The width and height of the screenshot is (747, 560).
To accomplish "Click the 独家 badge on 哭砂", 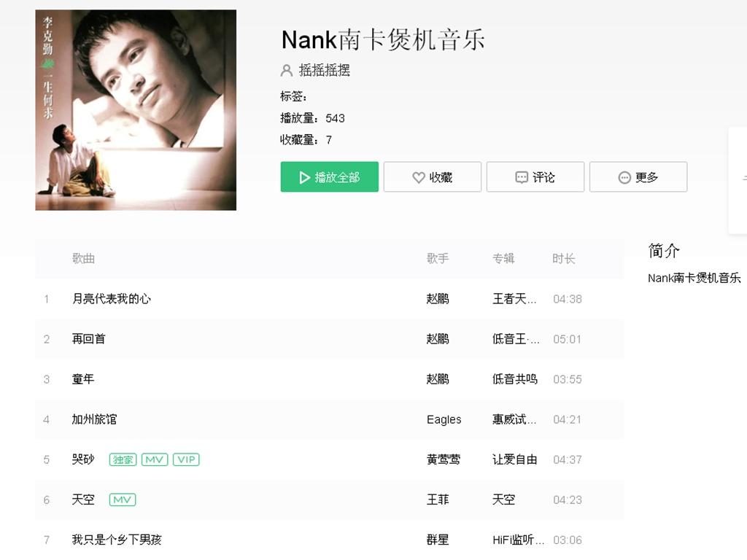I will pos(123,459).
